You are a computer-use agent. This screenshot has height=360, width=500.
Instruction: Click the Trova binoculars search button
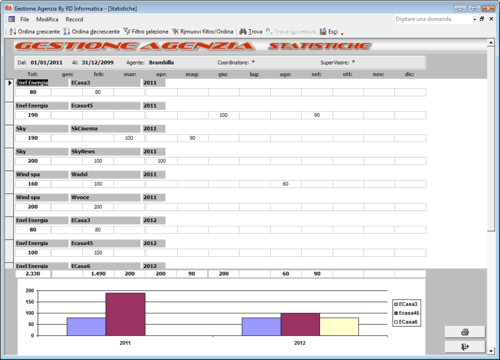(x=251, y=32)
